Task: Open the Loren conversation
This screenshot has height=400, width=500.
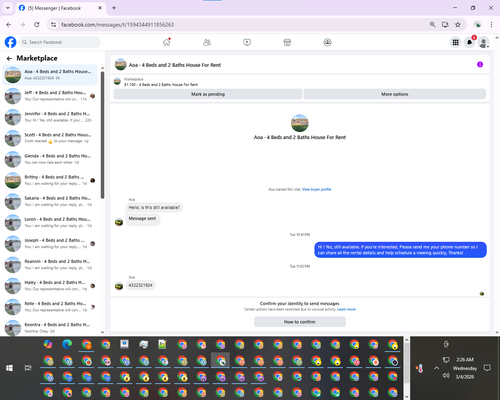Action: (x=50, y=223)
